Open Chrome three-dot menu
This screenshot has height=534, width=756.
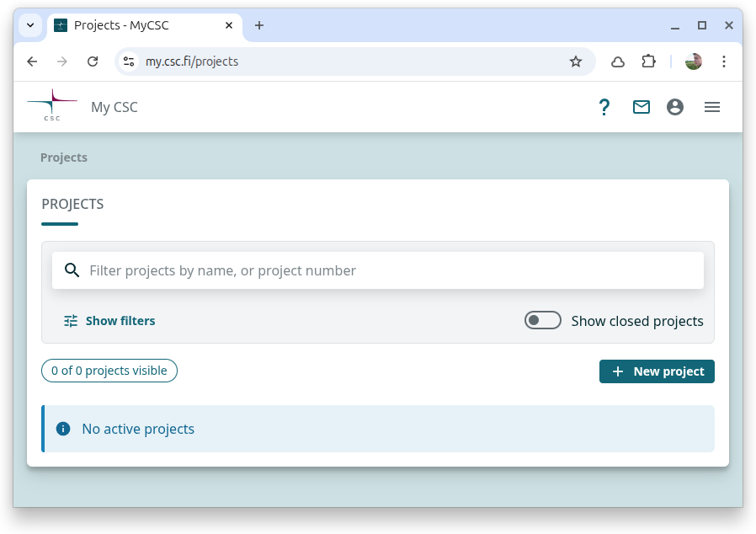tap(724, 61)
